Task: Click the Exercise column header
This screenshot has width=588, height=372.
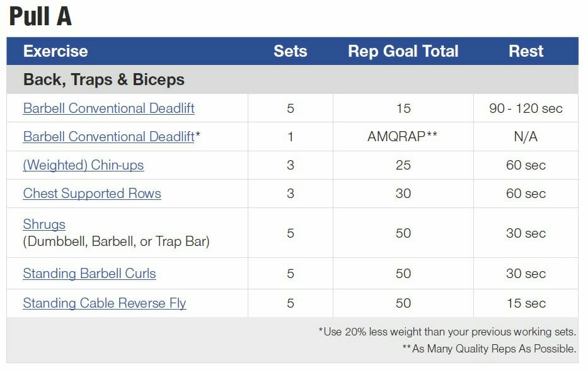Action: (x=55, y=51)
